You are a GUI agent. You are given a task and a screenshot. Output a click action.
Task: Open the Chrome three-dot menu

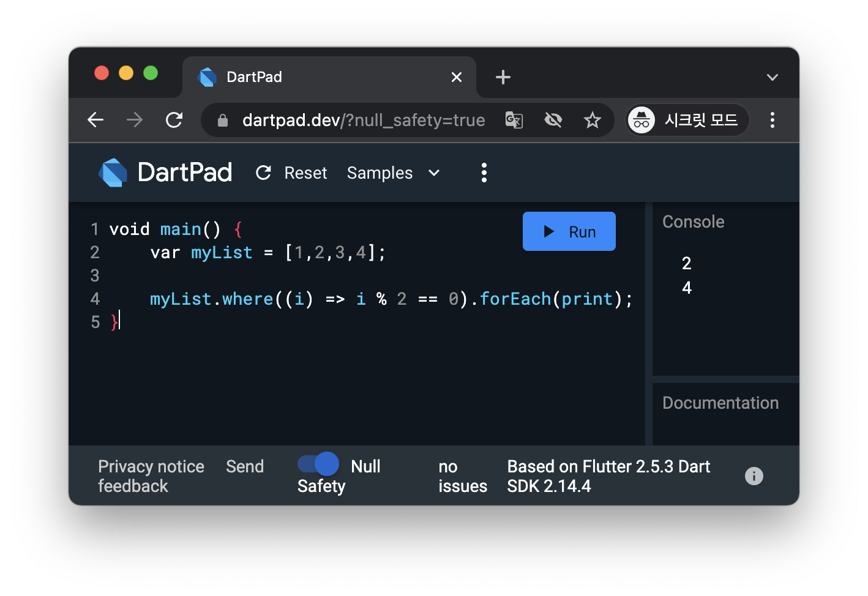pos(773,120)
